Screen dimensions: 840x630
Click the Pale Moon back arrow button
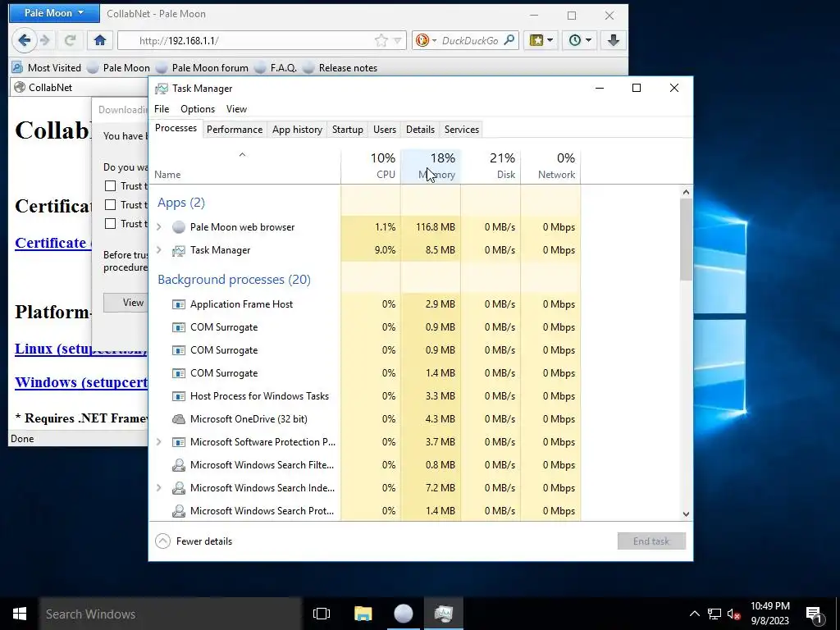(x=24, y=40)
